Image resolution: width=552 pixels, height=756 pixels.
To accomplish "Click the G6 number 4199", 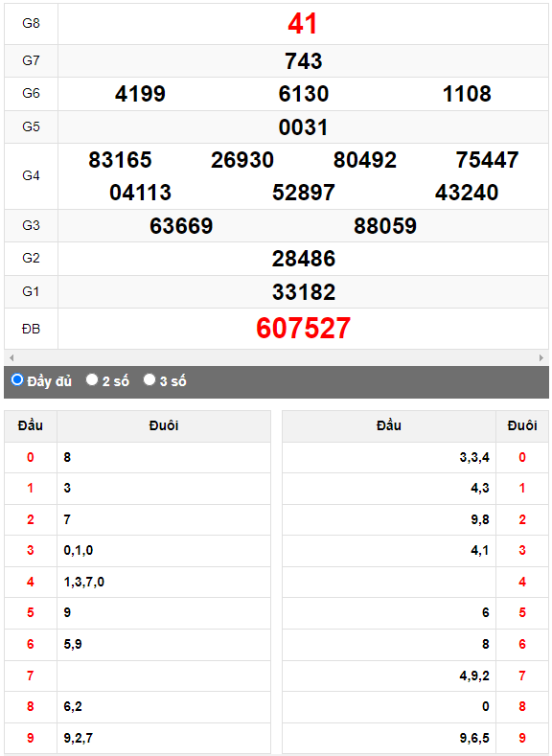I will [140, 94].
